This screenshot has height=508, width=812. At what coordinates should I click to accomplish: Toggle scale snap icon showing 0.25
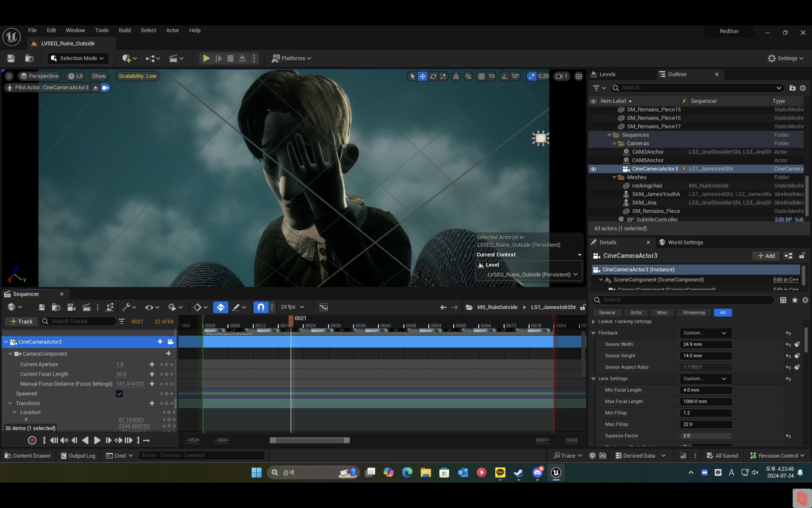532,76
